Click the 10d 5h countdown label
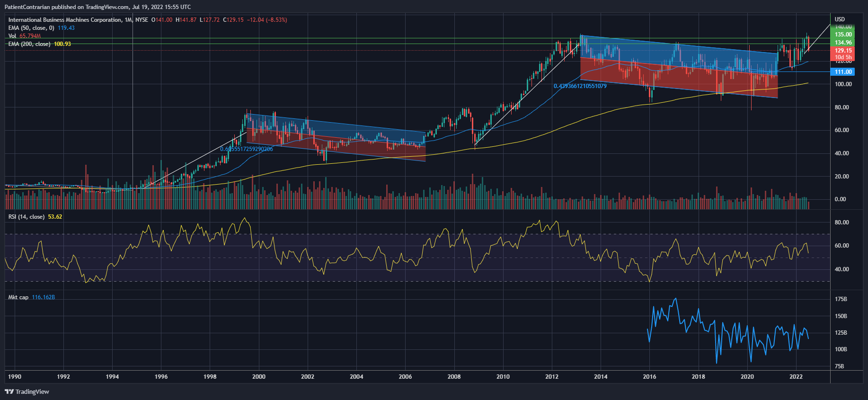This screenshot has height=400, width=868. [843, 57]
